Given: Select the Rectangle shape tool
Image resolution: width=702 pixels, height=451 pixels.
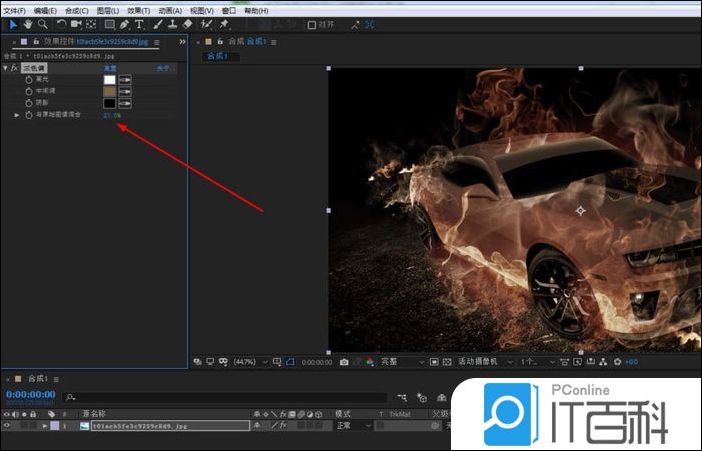Looking at the screenshot, I should (109, 24).
